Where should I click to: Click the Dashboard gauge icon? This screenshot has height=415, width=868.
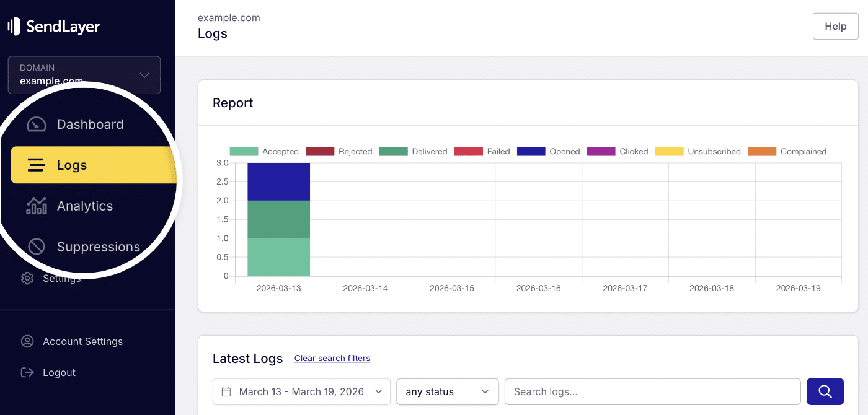click(x=37, y=124)
